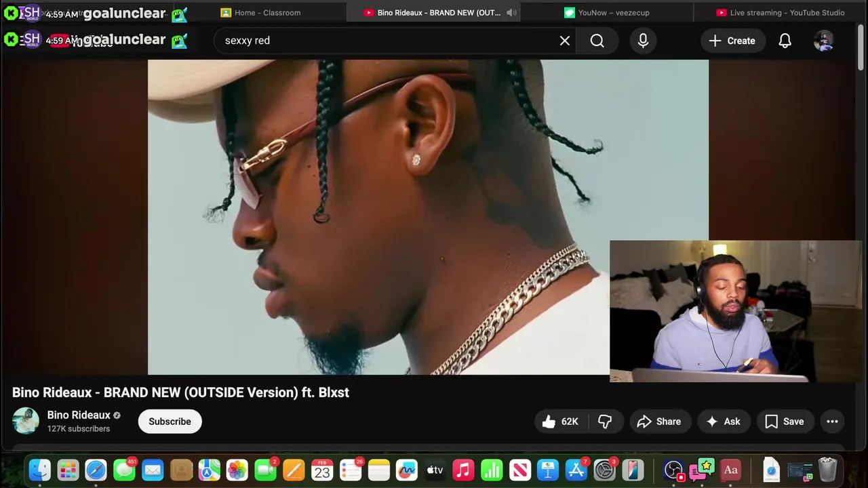The height and width of the screenshot is (488, 868).
Task: Run search with the magnifier button
Action: [x=597, y=41]
